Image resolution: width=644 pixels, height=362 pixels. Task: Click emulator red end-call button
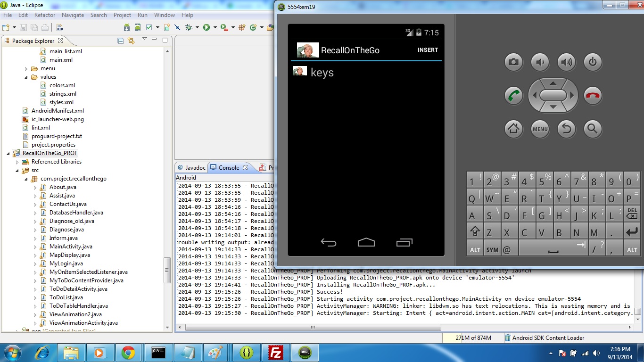(x=593, y=96)
